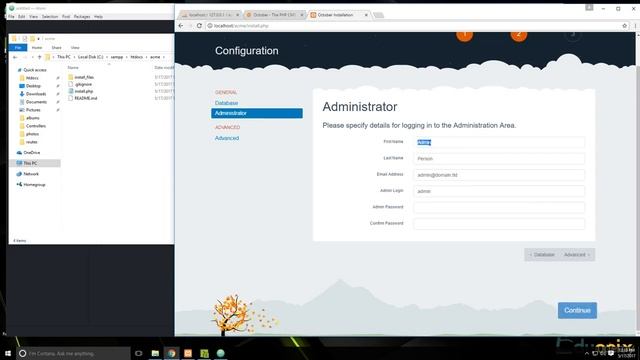Image resolution: width=640 pixels, height=360 pixels.
Task: Reload the page with the refresh icon
Action: click(199, 26)
